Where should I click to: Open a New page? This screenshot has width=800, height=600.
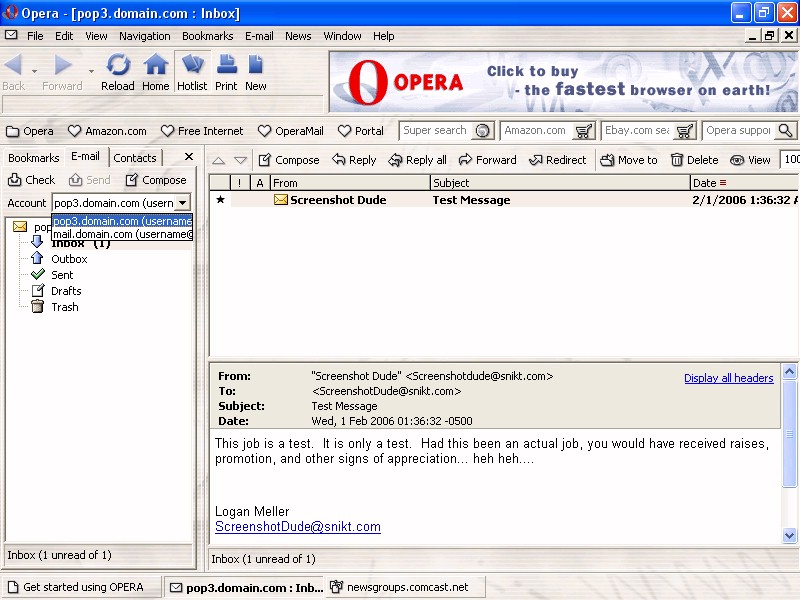256,71
